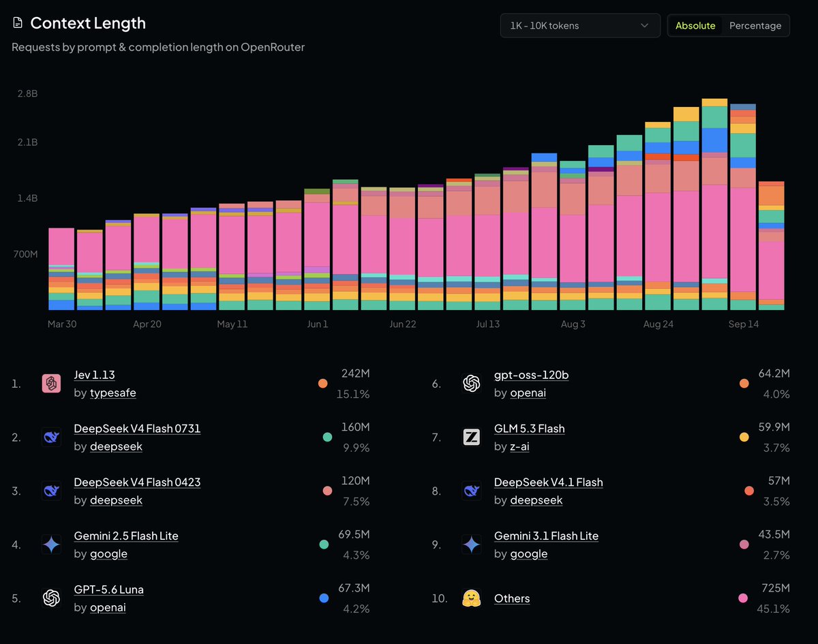The width and height of the screenshot is (818, 644).
Task: Visit the z-ai author link
Action: pyautogui.click(x=519, y=446)
